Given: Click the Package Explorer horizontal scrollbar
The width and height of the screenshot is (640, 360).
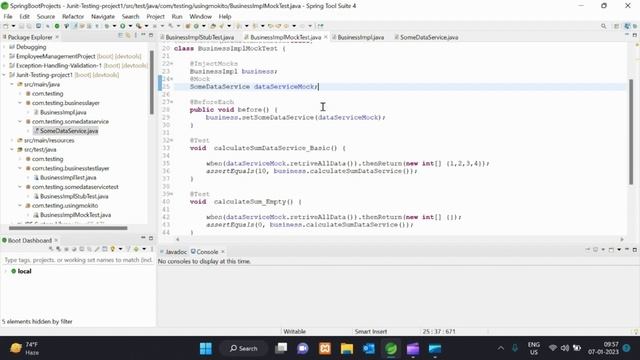Looking at the screenshot, I should click(x=68, y=228).
